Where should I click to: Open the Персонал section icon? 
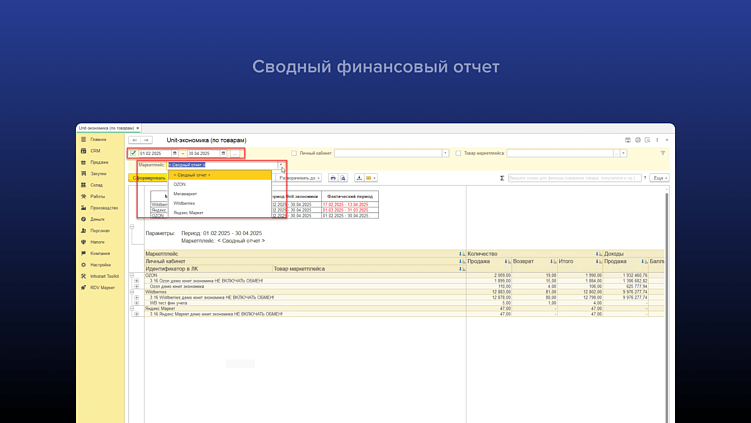pos(83,230)
